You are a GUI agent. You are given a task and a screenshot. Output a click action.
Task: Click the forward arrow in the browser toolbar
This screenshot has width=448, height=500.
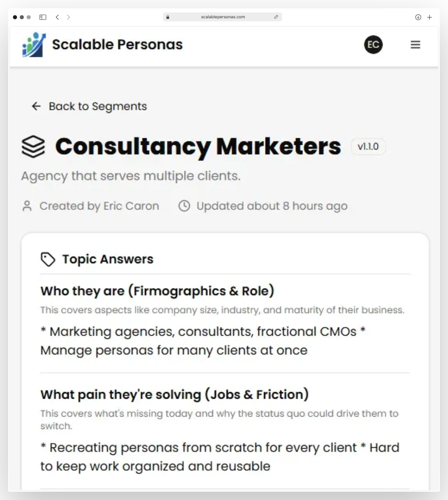pos(68,17)
